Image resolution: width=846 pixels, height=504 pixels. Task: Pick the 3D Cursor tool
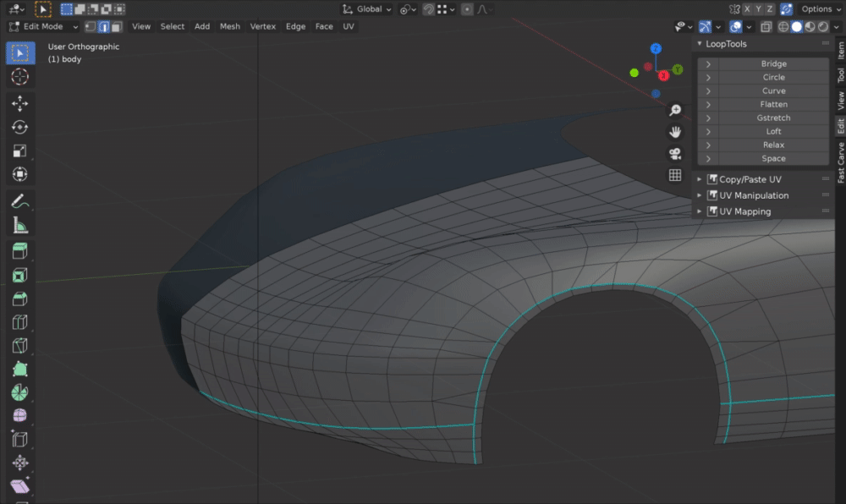[20, 77]
